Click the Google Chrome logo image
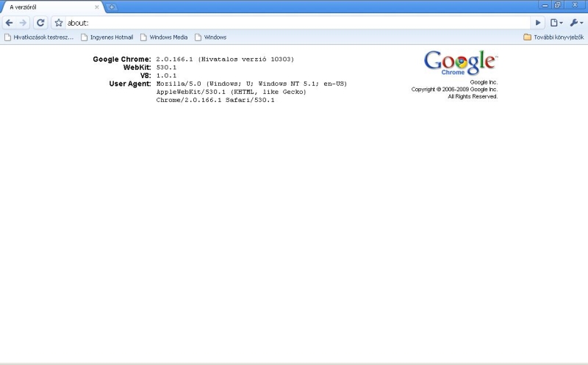Screen dimensions: 588x365 point(461,63)
